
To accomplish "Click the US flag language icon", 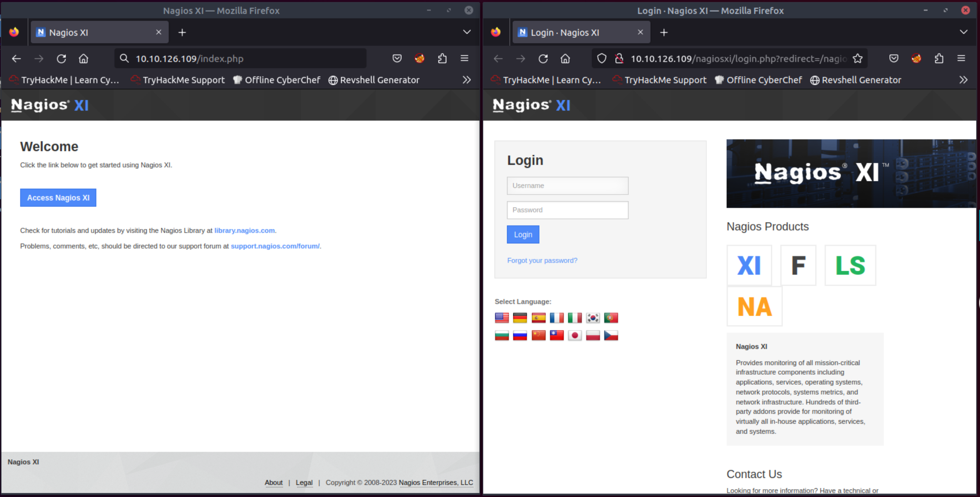I will pyautogui.click(x=502, y=318).
